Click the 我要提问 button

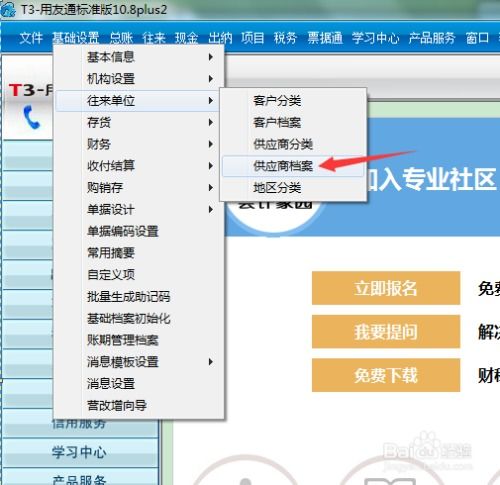coord(386,332)
